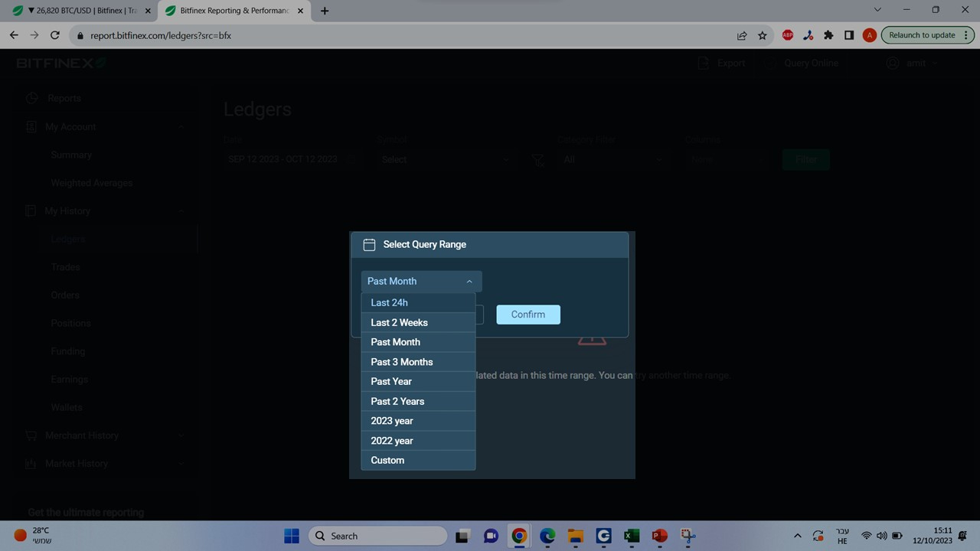This screenshot has height=551, width=980.
Task: Open a new browser tab
Action: tap(325, 11)
